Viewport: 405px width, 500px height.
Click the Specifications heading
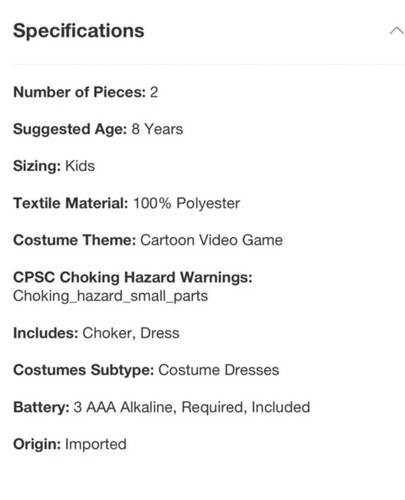point(79,31)
